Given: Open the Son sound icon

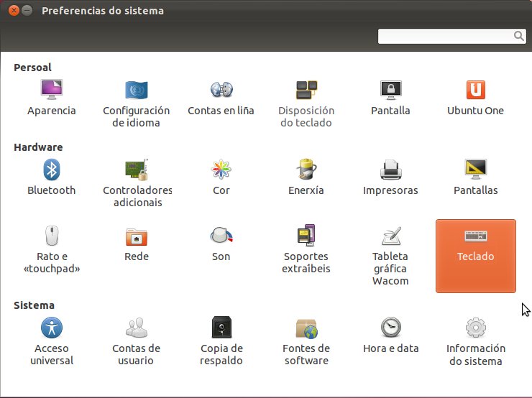Looking at the screenshot, I should [x=221, y=235].
